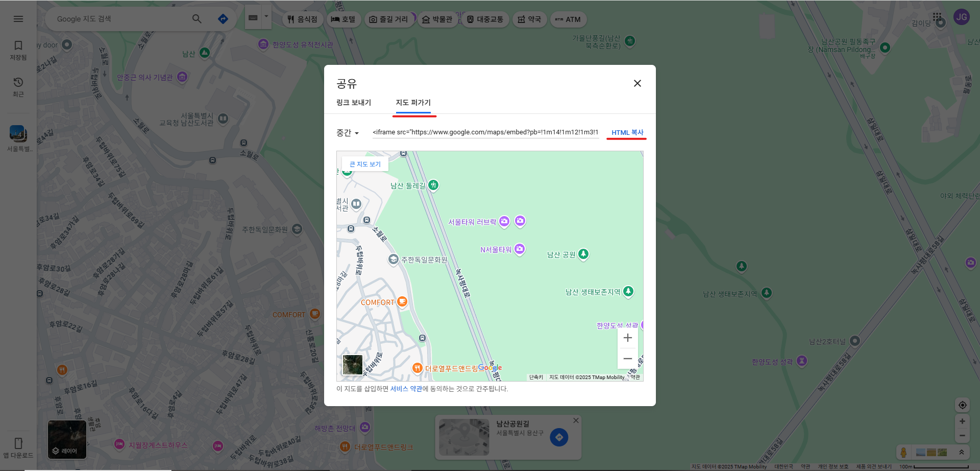Click the 남산 둘레길 hiking pin in preview
980x471 pixels.
click(433, 185)
